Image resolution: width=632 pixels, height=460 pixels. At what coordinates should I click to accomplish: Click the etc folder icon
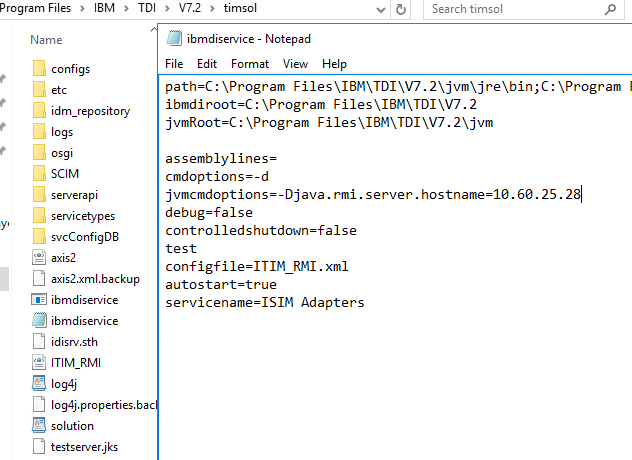pos(39,90)
